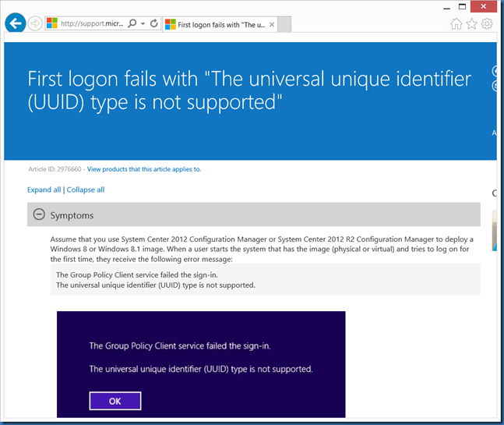504x425 pixels.
Task: Refresh the page with reload icon
Action: [154, 23]
